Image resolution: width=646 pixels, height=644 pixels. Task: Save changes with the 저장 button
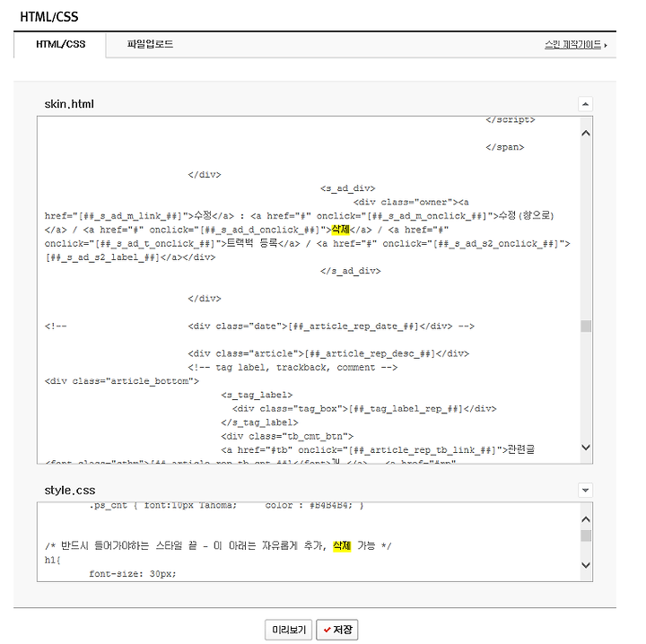pos(337,630)
